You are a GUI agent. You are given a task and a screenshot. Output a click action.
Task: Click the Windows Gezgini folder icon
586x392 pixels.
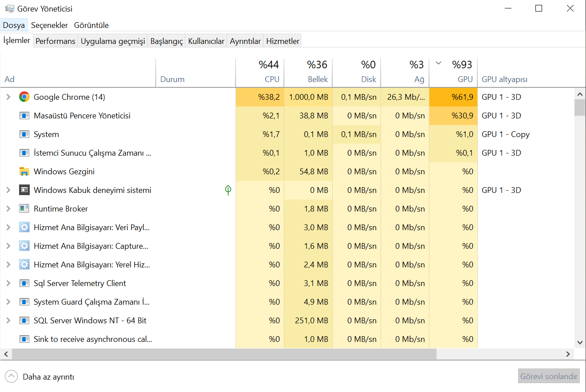coord(24,172)
